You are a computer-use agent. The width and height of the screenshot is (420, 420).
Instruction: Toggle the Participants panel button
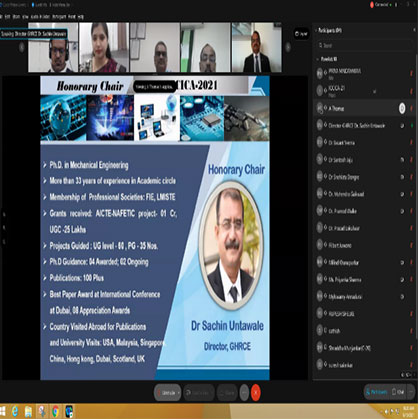(x=377, y=392)
